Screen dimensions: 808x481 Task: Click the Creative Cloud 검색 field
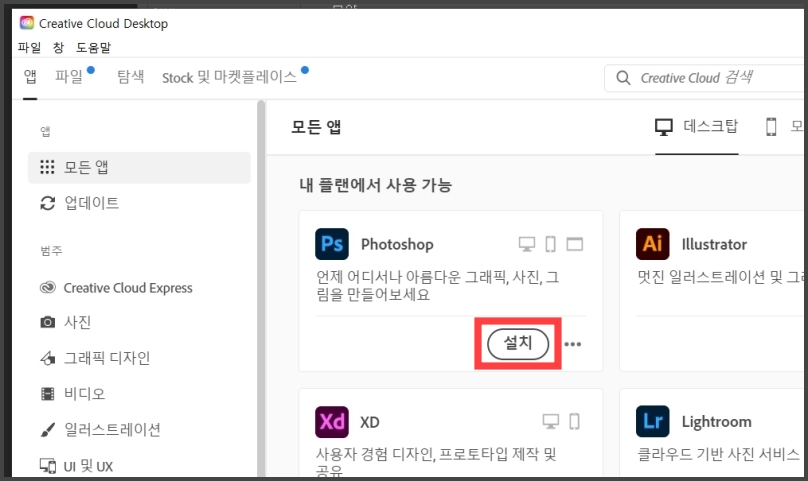coord(706,78)
